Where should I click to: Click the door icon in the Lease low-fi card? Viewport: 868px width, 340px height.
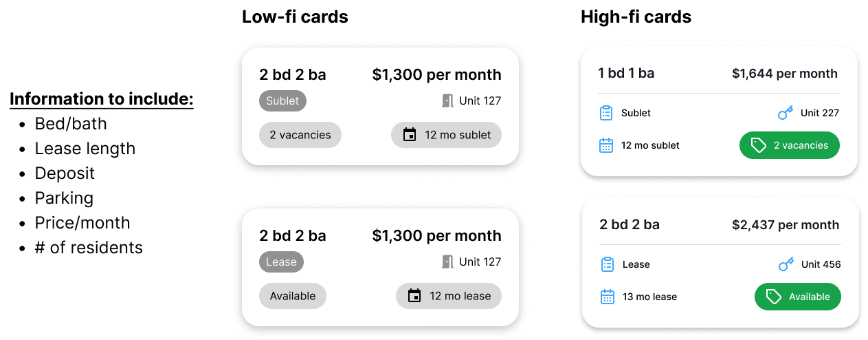pyautogui.click(x=447, y=262)
